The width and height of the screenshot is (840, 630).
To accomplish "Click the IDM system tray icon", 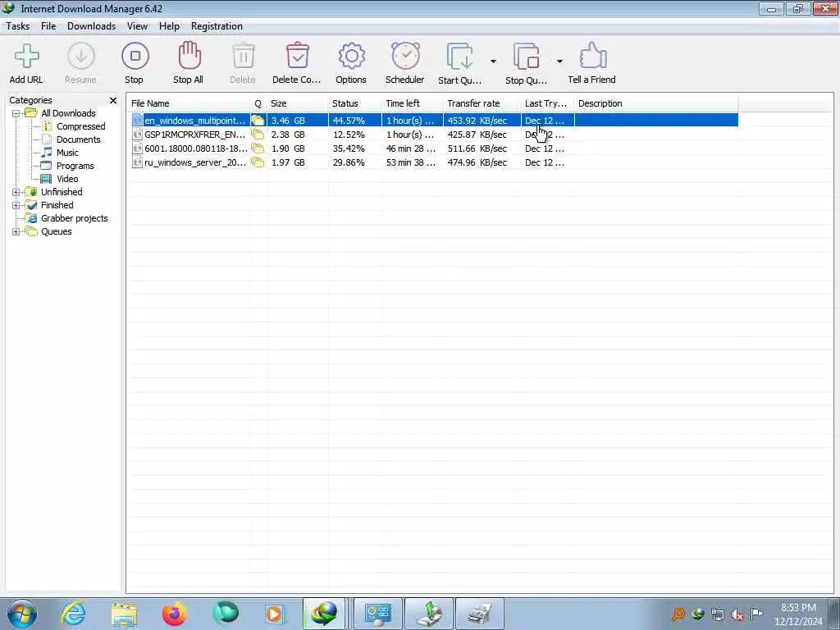I will pyautogui.click(x=697, y=614).
